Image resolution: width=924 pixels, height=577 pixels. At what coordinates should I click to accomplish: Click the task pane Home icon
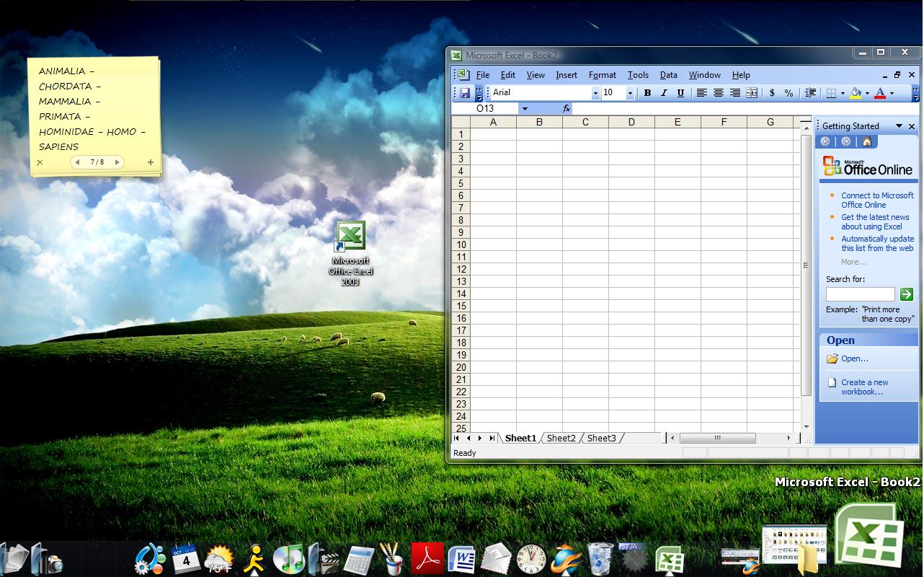pyautogui.click(x=867, y=141)
